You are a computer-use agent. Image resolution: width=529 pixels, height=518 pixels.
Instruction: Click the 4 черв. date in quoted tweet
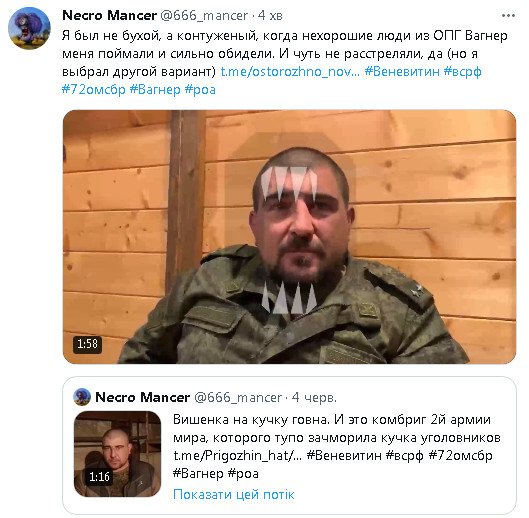(x=314, y=397)
